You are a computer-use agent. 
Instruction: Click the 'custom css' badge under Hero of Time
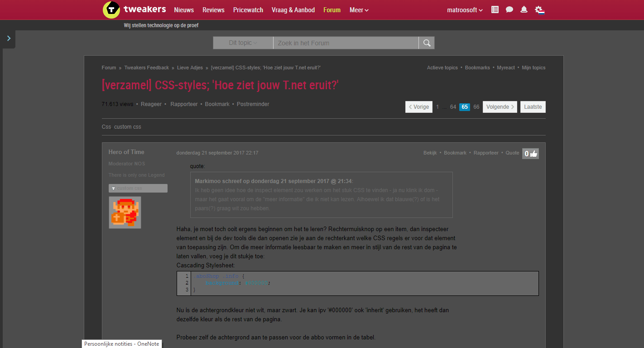pyautogui.click(x=138, y=188)
